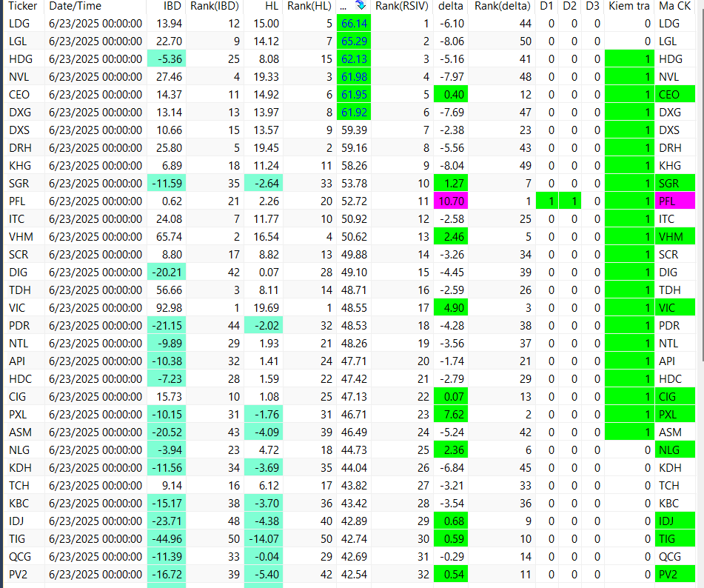Click the green IDJ cell in Ma CK
Screen dimensions: 704x588
(675, 521)
